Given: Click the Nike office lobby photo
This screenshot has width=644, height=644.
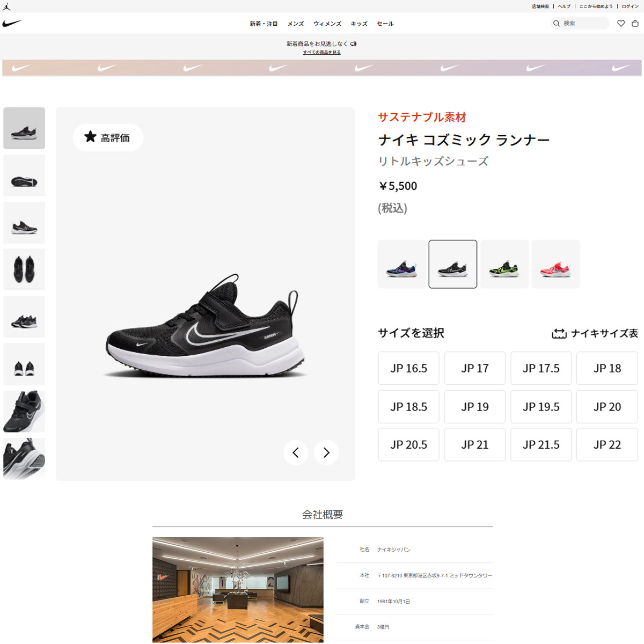Looking at the screenshot, I should click(238, 590).
